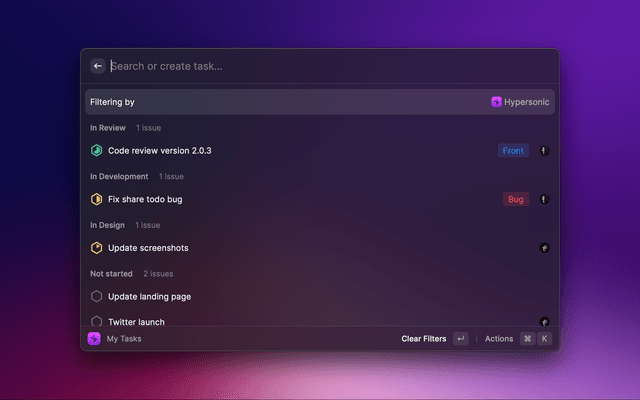Image resolution: width=640 pixels, height=400 pixels.
Task: Click assignee avatar on Update screenshots
Action: (544, 248)
